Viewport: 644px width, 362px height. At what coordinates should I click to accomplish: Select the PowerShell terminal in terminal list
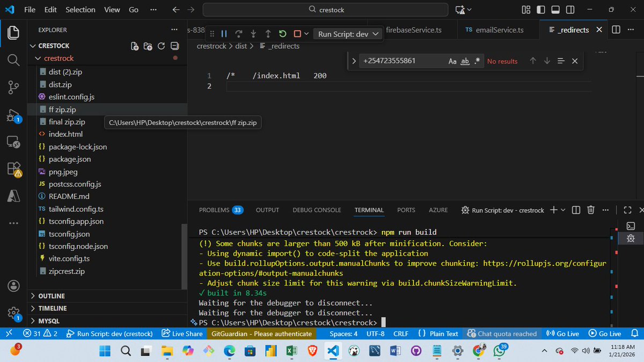coord(631,226)
